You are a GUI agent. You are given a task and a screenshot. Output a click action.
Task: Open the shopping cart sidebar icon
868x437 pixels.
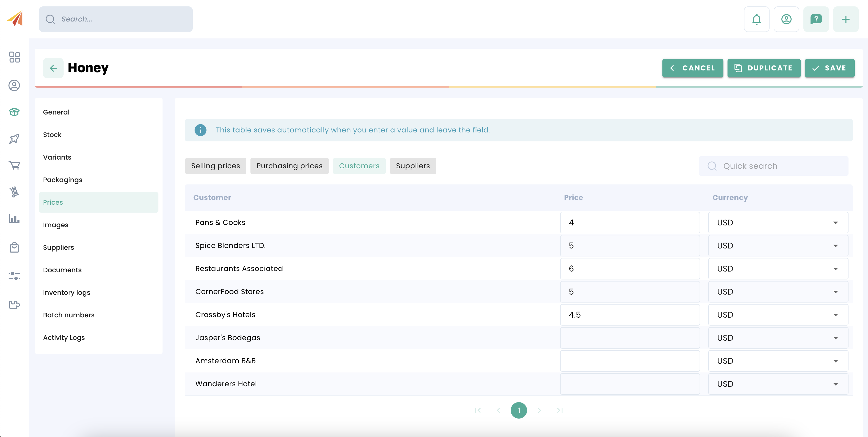click(15, 165)
